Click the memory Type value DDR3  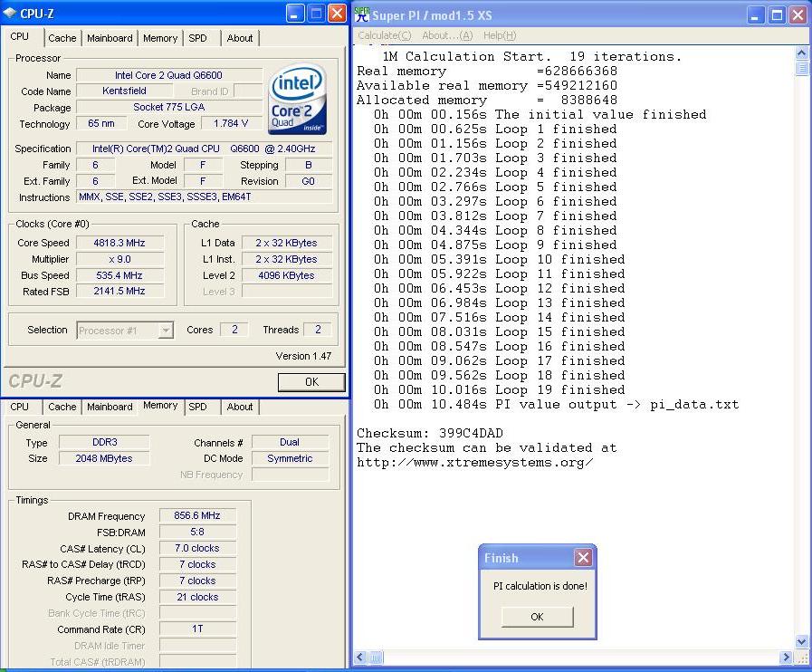105,442
